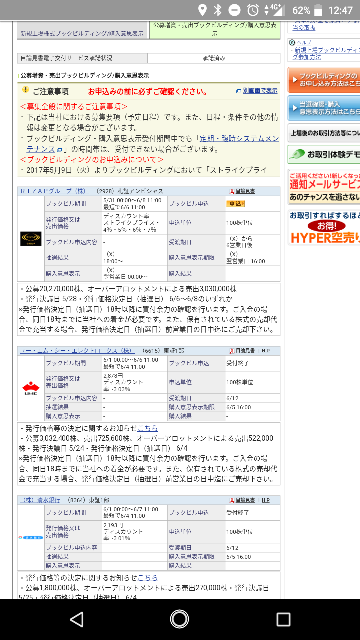Viewport: 360px width, 640px height.
Task: Open the orange ブックビルディングのお申し込み方法 banner
Action: coord(323,80)
